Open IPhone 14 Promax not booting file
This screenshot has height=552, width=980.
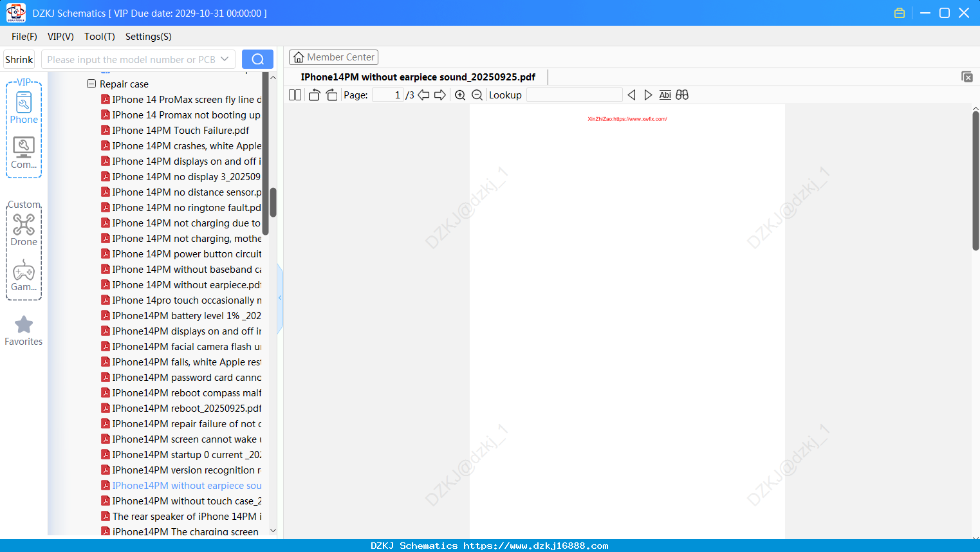(x=181, y=115)
